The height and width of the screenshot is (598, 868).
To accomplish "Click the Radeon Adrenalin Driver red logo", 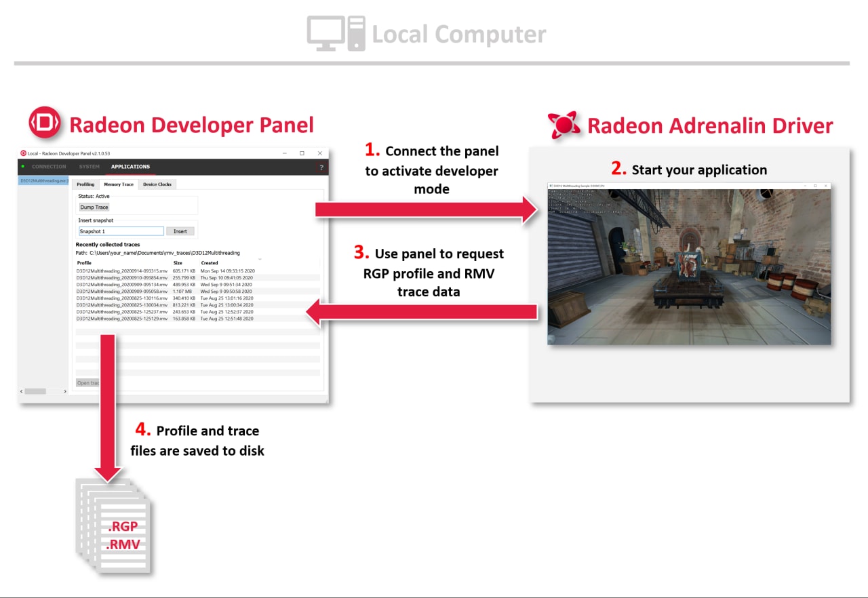I will pyautogui.click(x=564, y=125).
